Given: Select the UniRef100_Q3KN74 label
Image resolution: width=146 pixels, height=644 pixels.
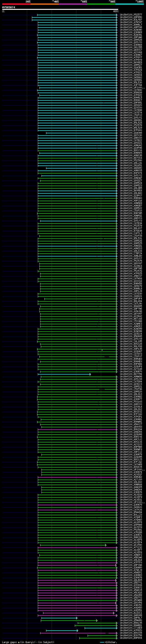Looking at the screenshot, I should [x=131, y=472].
